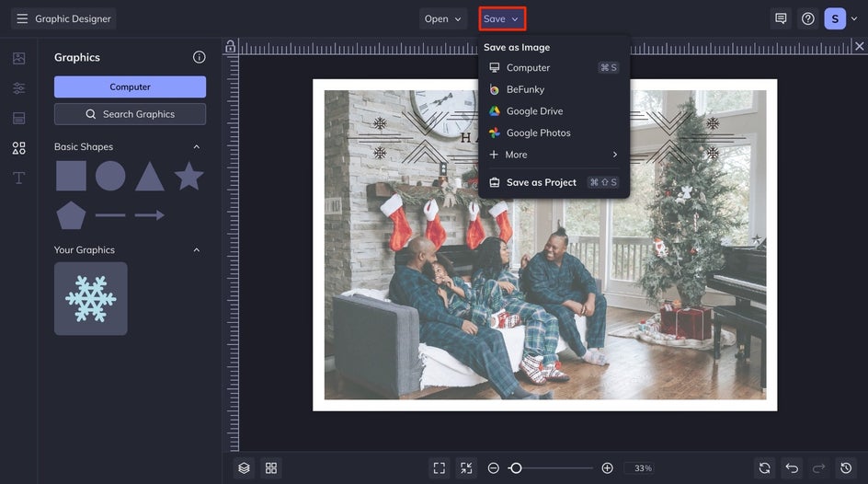Undo the last action
Image resolution: width=868 pixels, height=484 pixels.
coord(792,468)
